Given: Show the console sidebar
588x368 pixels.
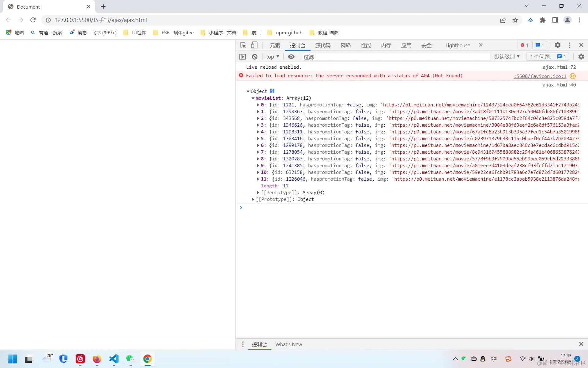Looking at the screenshot, I should (243, 57).
